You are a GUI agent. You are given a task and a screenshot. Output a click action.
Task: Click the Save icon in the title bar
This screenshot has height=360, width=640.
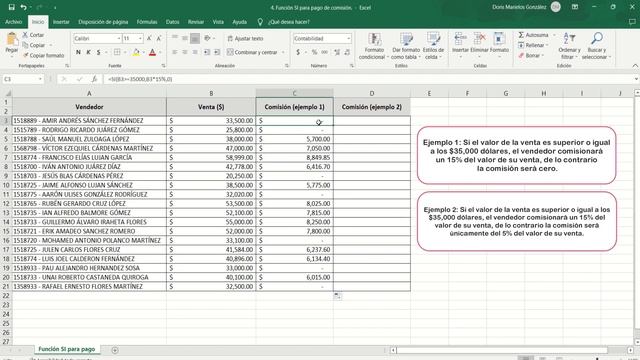pos(11,7)
